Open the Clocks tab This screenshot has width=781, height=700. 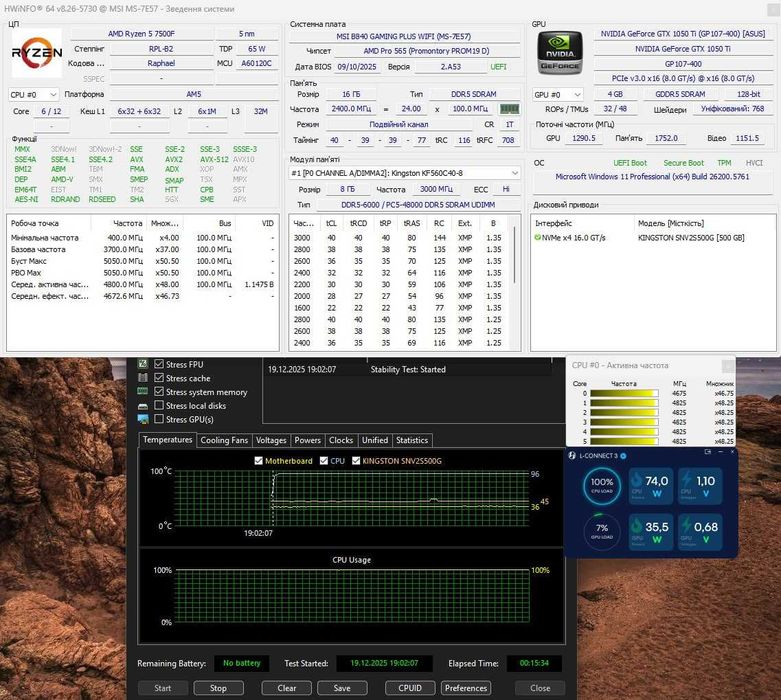341,440
